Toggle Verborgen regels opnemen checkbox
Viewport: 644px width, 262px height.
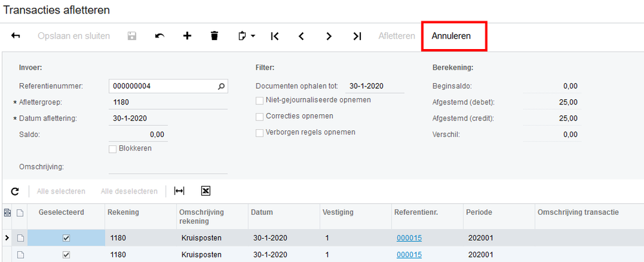point(260,133)
